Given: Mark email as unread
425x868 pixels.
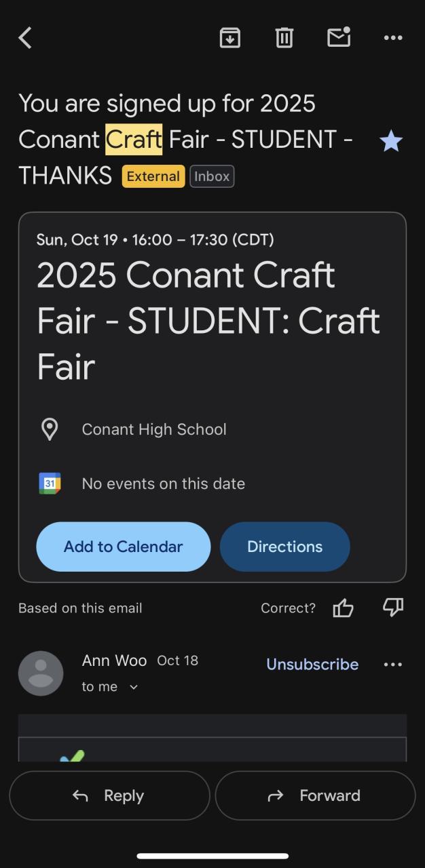Looking at the screenshot, I should click(x=339, y=37).
